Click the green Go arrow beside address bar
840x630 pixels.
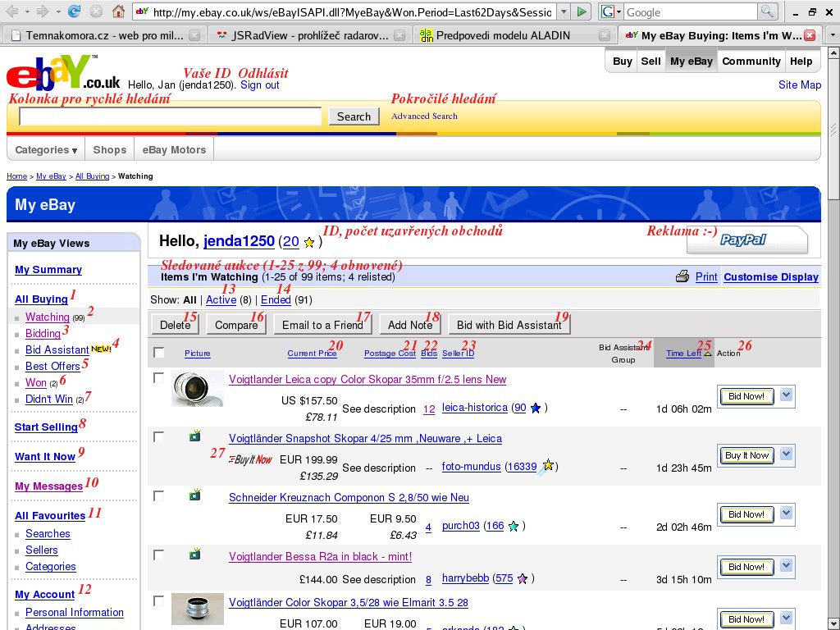pos(582,11)
